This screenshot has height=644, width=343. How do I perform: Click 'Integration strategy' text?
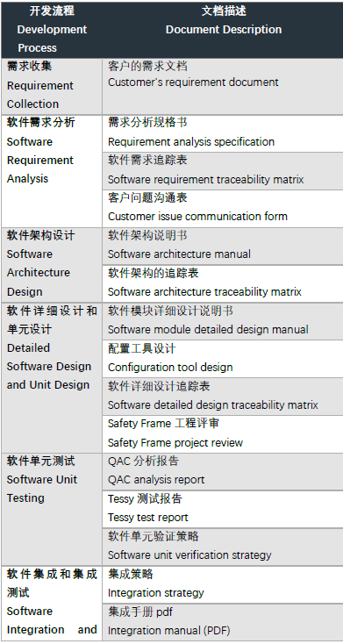point(155,593)
